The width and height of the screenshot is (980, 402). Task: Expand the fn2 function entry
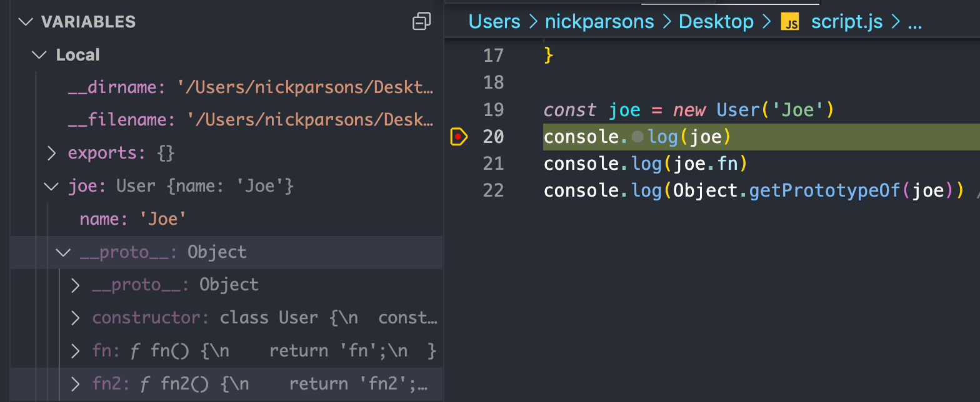76,384
